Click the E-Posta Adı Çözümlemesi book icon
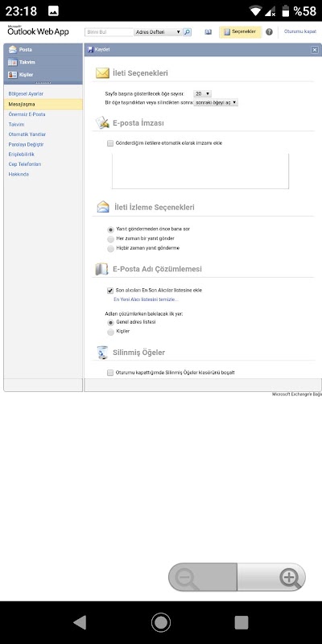322x644 pixels. point(101,269)
